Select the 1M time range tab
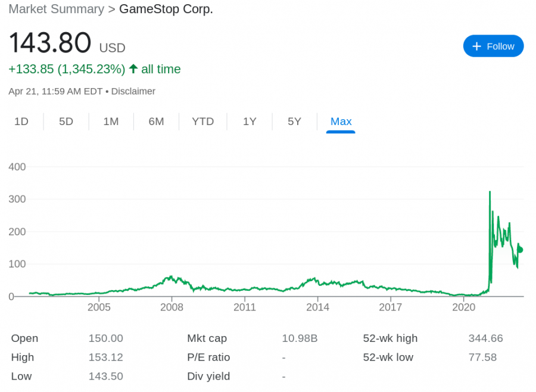Screen dimensions: 536x392 tap(111, 122)
